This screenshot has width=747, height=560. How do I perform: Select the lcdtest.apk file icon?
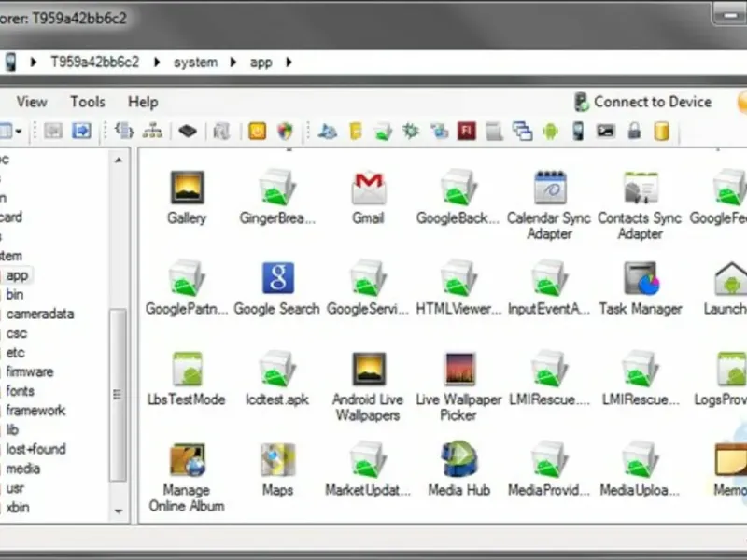(277, 369)
